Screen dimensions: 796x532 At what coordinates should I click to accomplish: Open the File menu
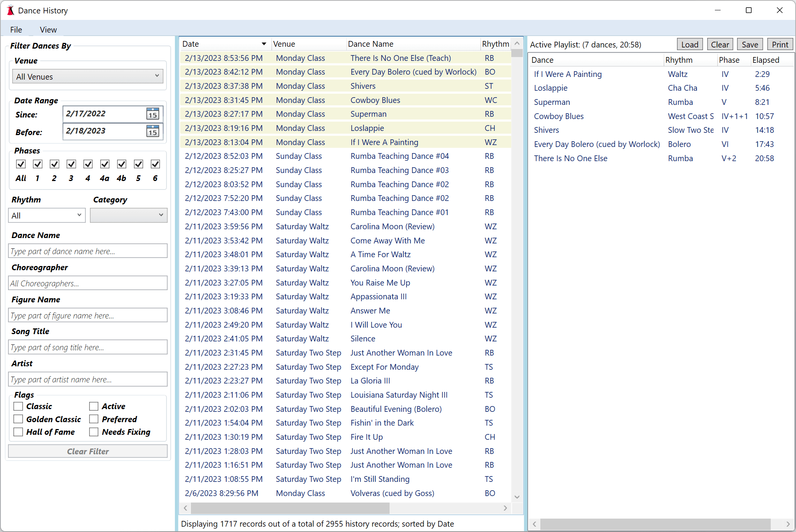pos(16,29)
